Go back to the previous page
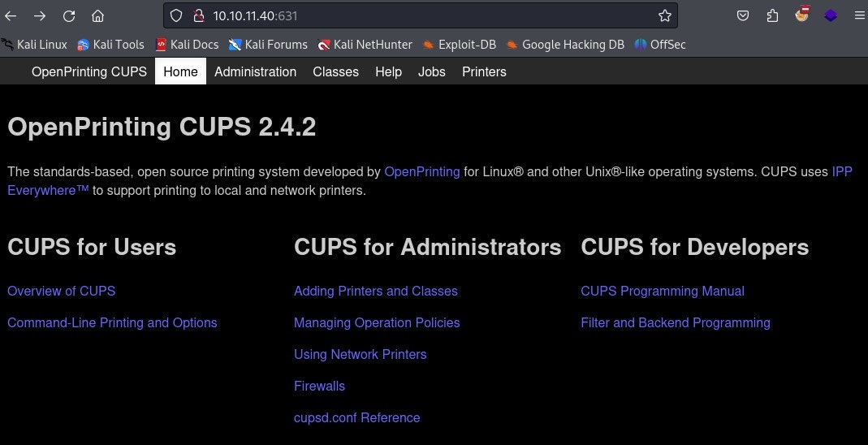Image resolution: width=868 pixels, height=445 pixels. coord(11,16)
